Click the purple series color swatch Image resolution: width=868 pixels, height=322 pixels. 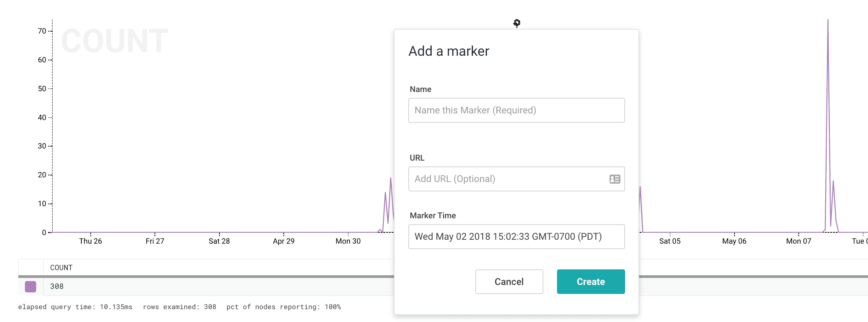[30, 287]
